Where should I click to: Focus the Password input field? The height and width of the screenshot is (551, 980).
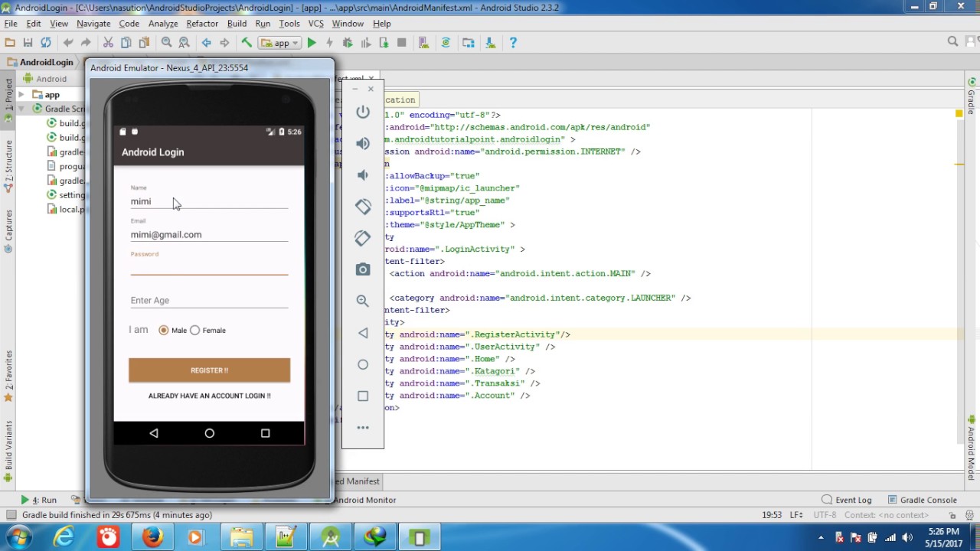(209, 266)
